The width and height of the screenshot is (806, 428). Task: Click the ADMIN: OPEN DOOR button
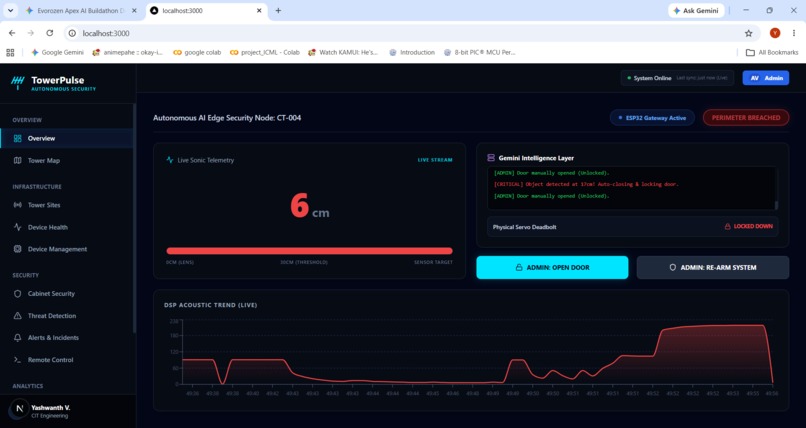[x=552, y=267]
